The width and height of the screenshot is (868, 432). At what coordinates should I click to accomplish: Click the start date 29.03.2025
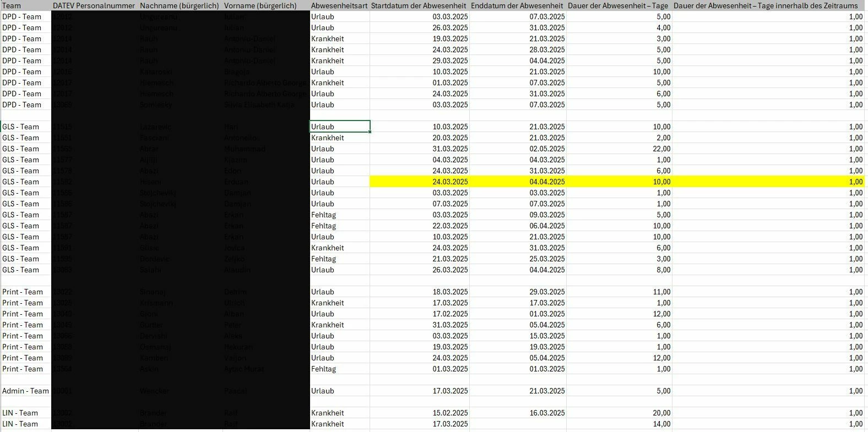pyautogui.click(x=450, y=61)
